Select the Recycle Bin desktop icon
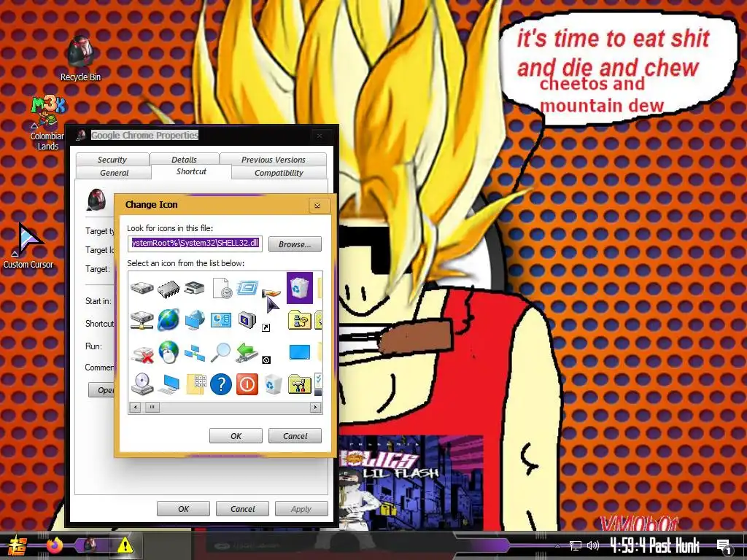This screenshot has height=560, width=747. point(80,58)
